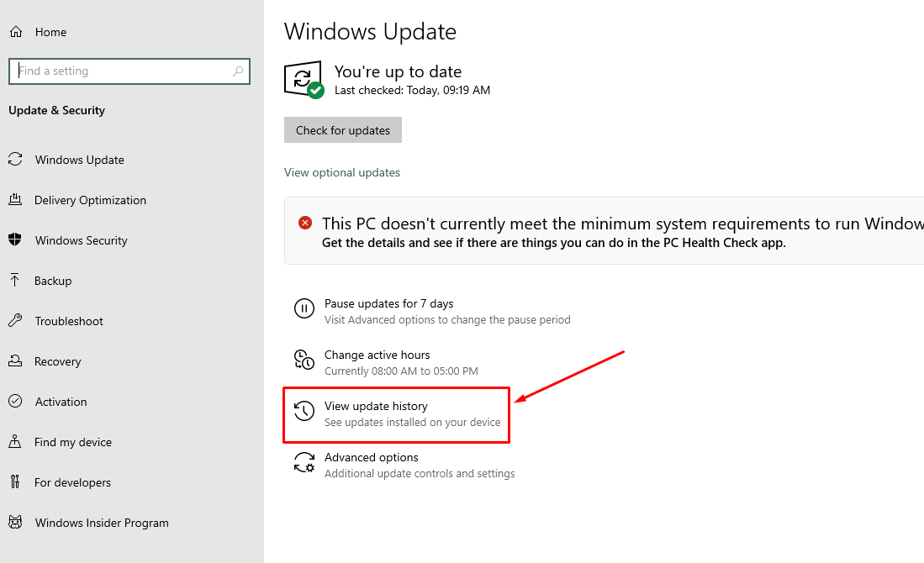924x563 pixels.
Task: Click the Windows Security shield icon
Action: coord(15,239)
